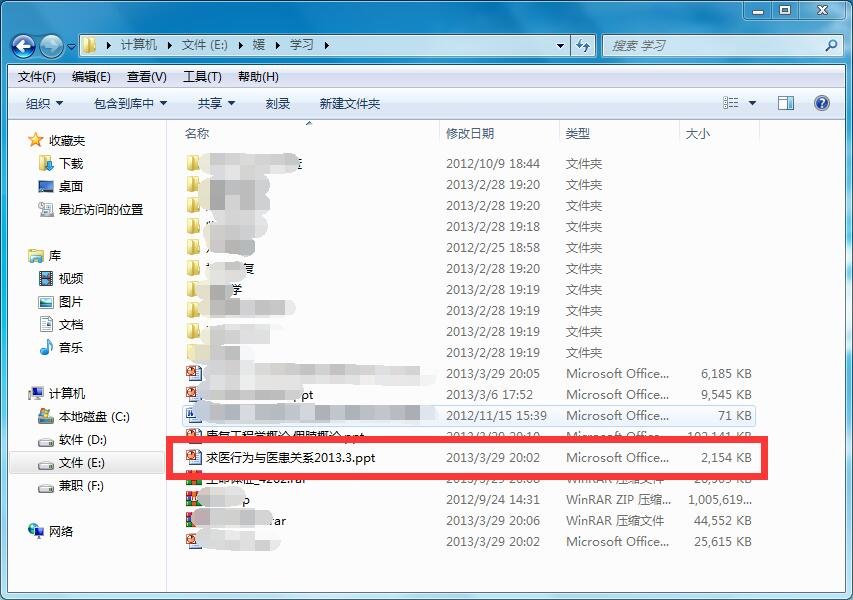This screenshot has width=853, height=600.
Task: Open the address bar history dropdown
Action: tap(560, 46)
